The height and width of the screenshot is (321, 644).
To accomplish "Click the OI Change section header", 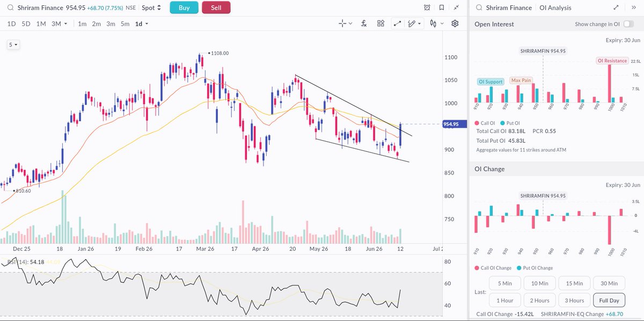I will (489, 169).
